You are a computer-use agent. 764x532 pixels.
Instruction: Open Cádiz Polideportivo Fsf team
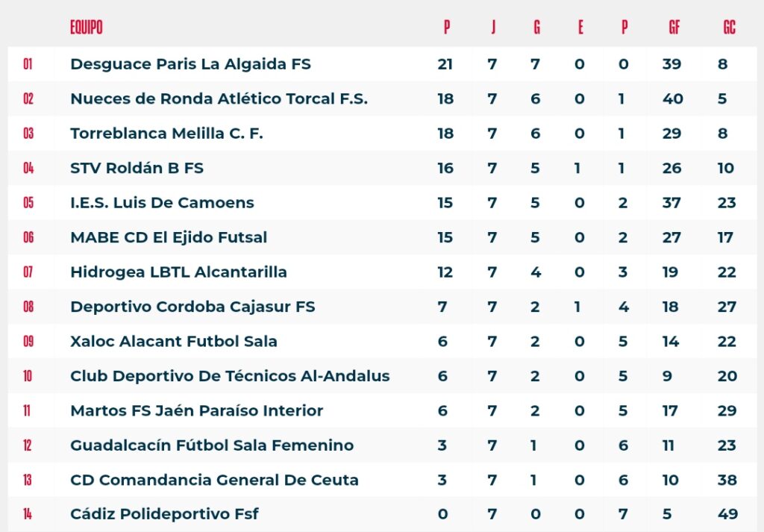164,514
